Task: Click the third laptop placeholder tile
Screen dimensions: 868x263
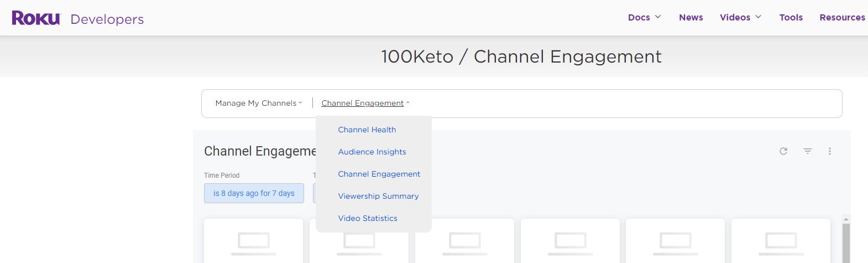Action: point(464,241)
